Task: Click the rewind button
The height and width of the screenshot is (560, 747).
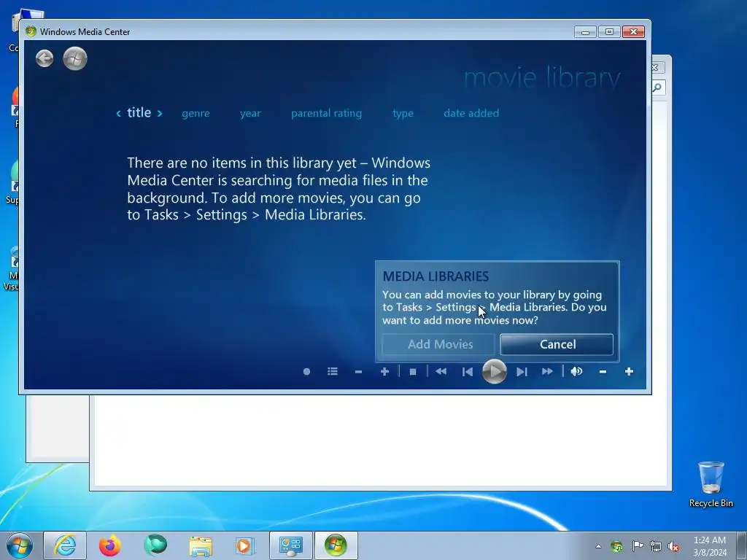Action: (441, 371)
